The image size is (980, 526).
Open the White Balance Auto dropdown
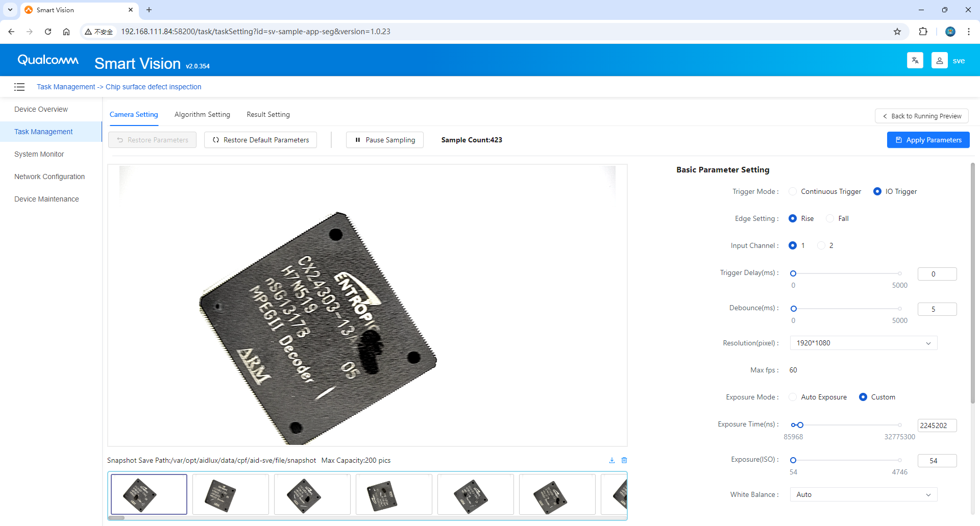click(x=864, y=494)
